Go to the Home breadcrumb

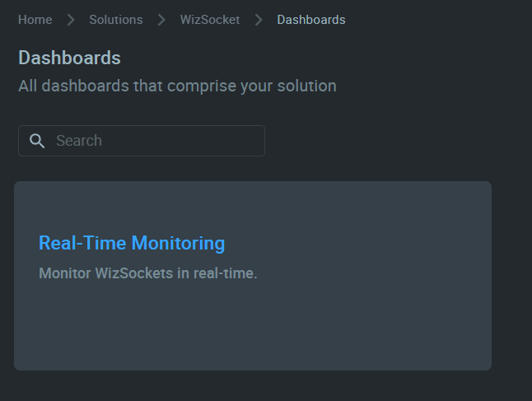click(35, 20)
